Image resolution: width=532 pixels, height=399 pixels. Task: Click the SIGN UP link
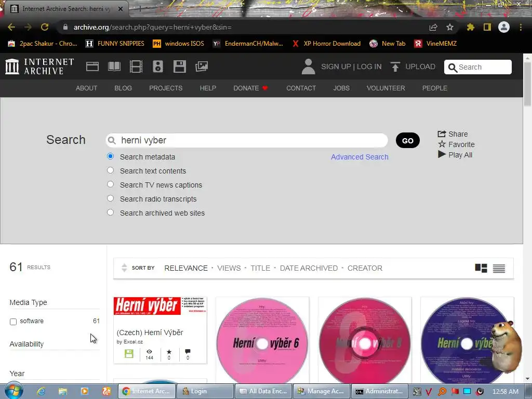[x=336, y=66]
